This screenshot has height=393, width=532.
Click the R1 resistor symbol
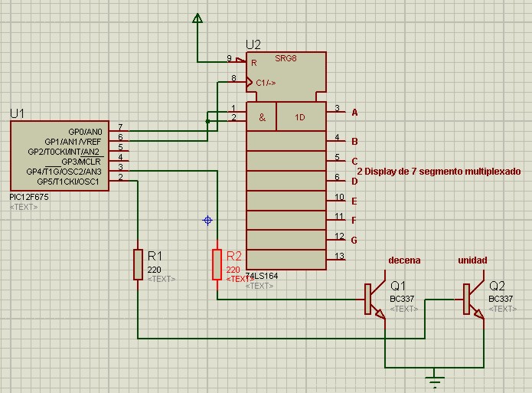[138, 264]
